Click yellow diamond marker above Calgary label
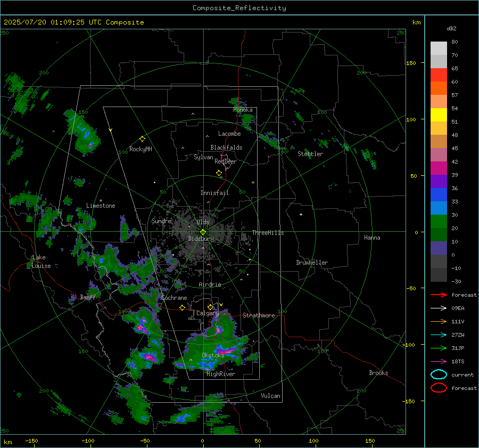 click(210, 307)
